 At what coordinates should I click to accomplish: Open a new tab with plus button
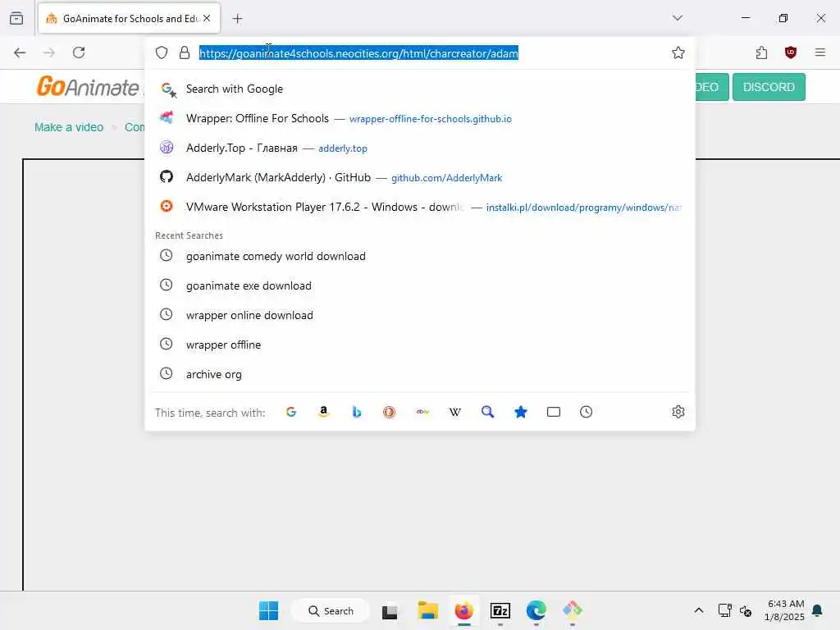point(237,19)
